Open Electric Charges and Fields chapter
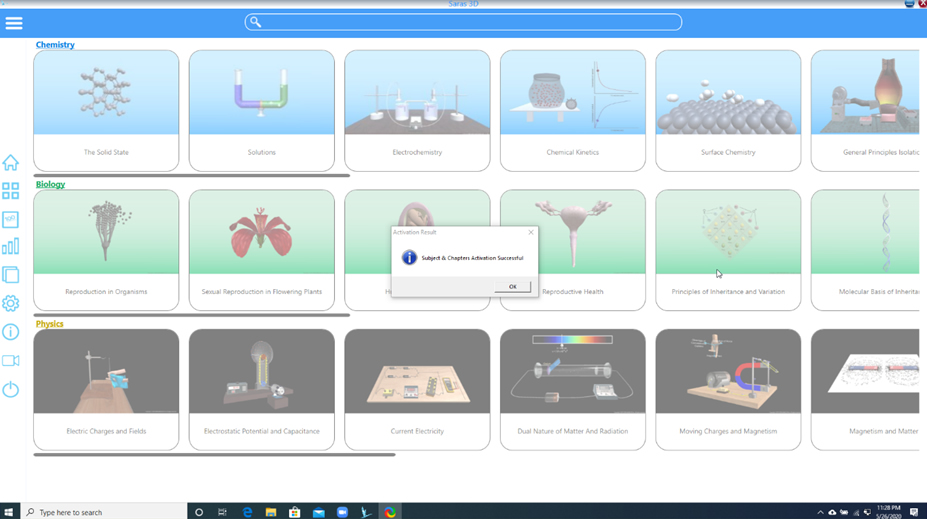This screenshot has width=927, height=519. click(x=106, y=390)
